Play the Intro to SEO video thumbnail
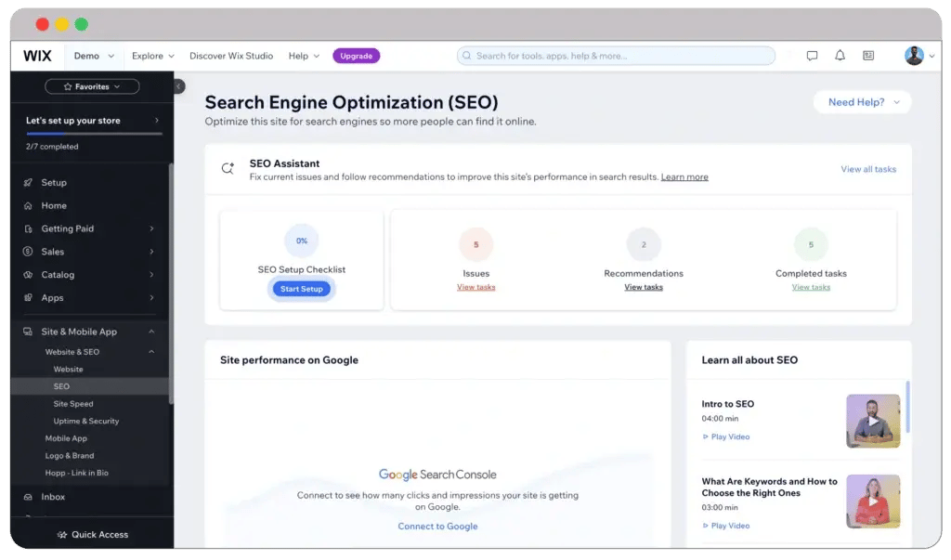 [873, 421]
